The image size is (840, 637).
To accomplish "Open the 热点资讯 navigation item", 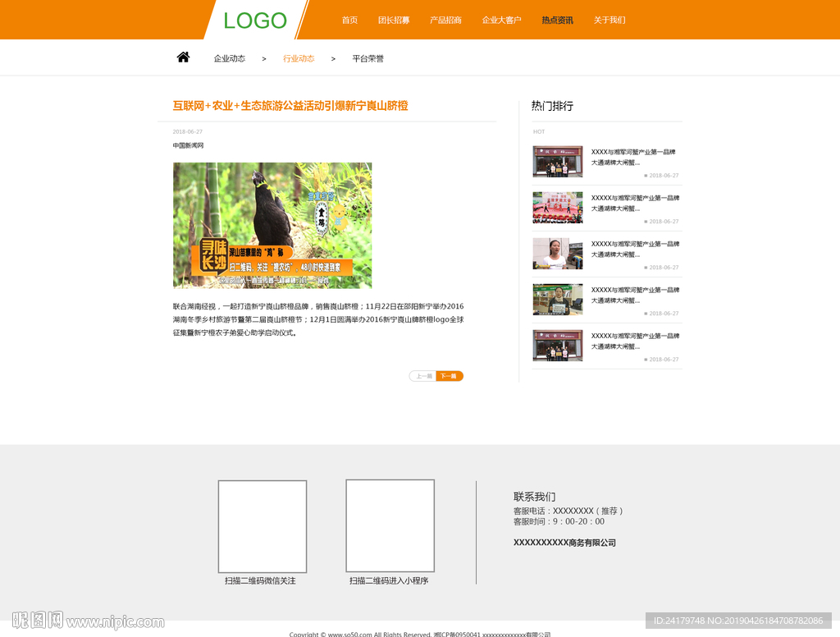I will coord(557,20).
